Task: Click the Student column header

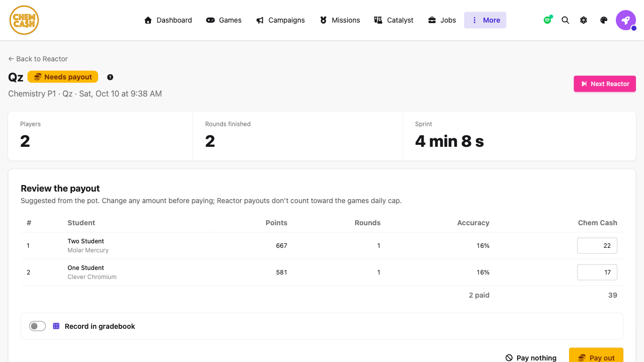Action: point(81,223)
